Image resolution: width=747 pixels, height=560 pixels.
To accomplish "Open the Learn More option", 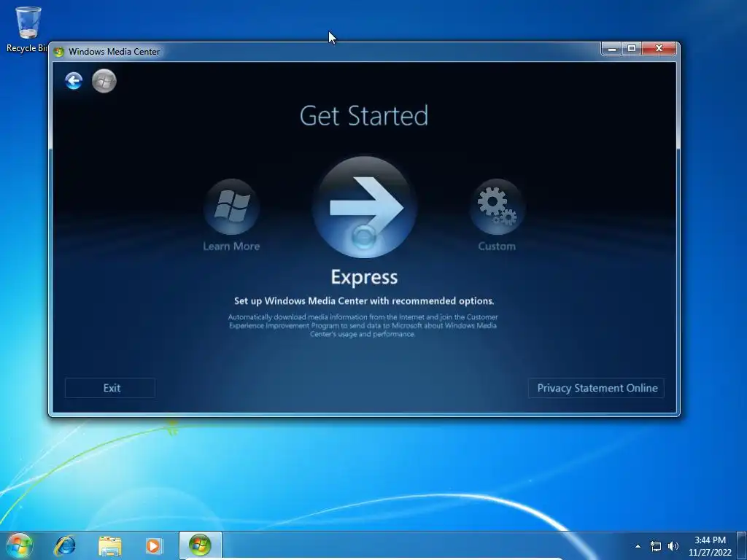I will (231, 215).
